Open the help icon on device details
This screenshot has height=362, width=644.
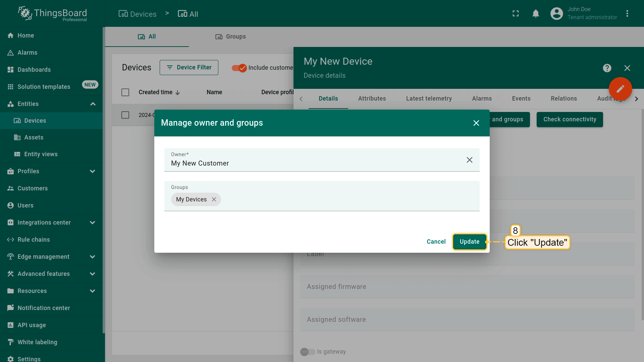[607, 68]
